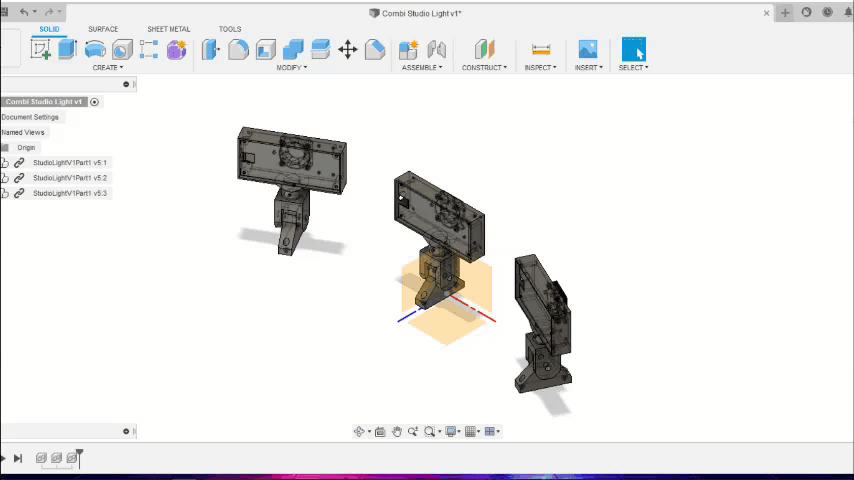Undo the last action
Viewport: 854px width, 480px height.
coord(25,12)
